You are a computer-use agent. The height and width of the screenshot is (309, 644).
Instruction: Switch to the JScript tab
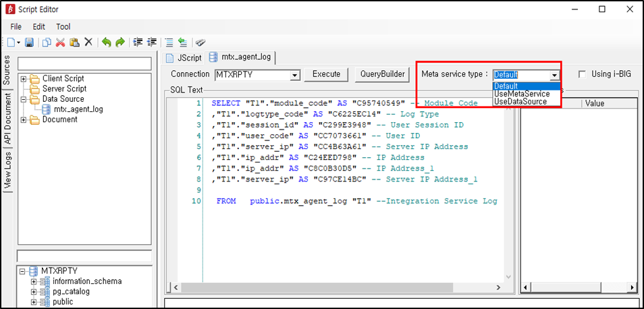(x=184, y=58)
